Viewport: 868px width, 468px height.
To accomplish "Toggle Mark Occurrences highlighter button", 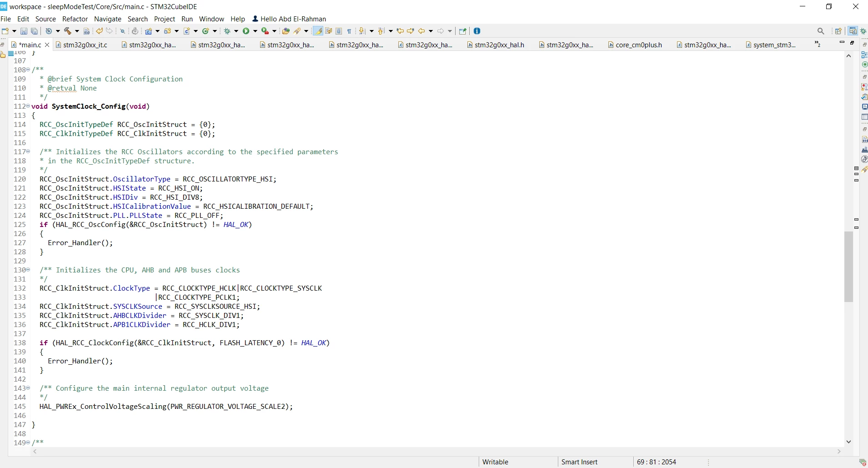I will 319,31.
